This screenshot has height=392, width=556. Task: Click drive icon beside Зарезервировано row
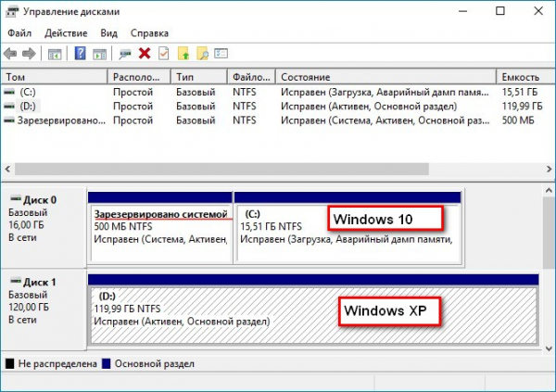[x=9, y=120]
